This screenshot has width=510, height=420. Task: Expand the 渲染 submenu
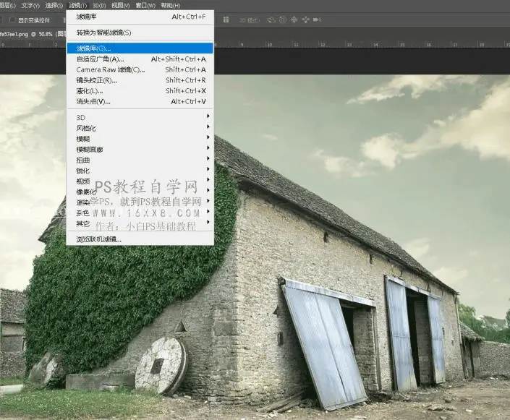140,202
